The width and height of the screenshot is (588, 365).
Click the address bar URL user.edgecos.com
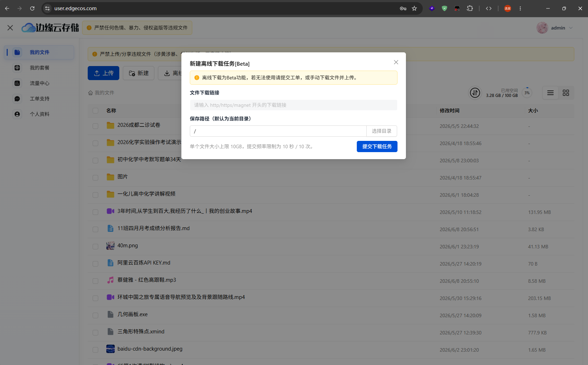click(x=75, y=8)
